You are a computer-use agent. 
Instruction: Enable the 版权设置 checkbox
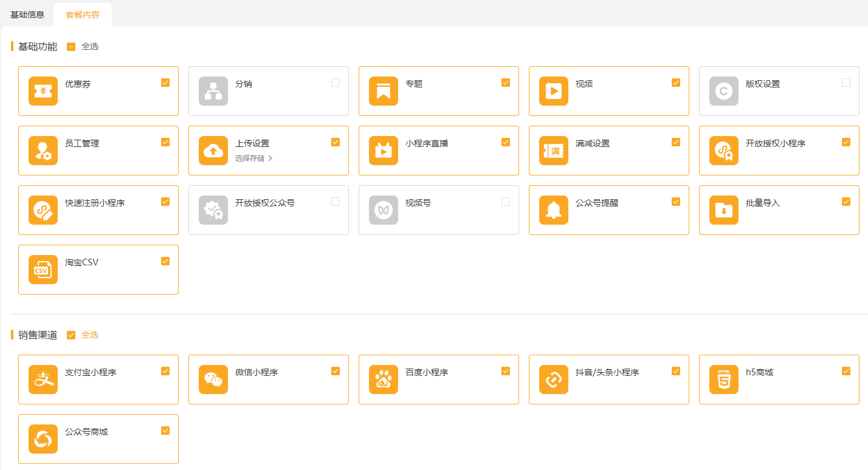[x=846, y=83]
